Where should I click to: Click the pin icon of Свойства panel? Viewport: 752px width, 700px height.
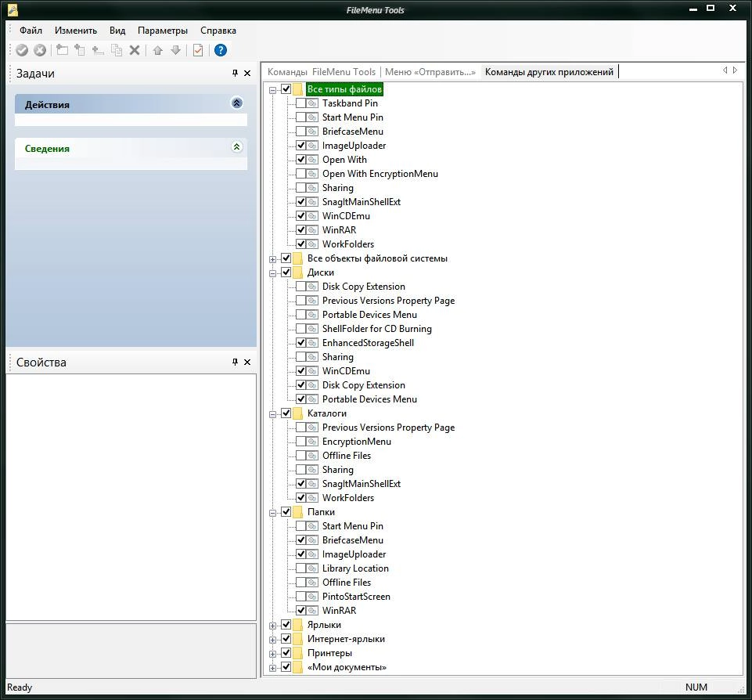pyautogui.click(x=235, y=362)
